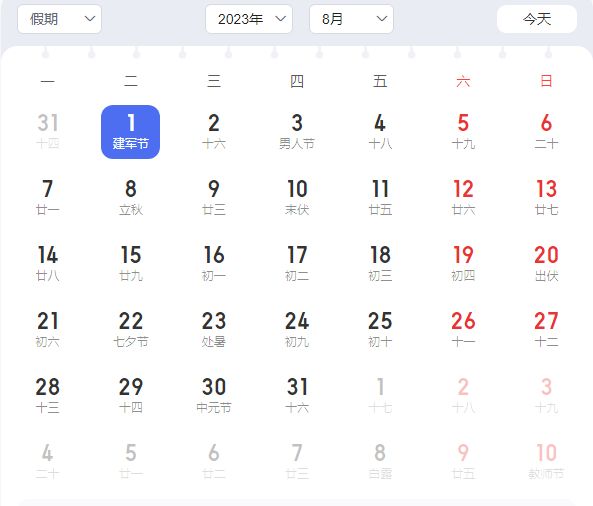Pick August 4 十八

380,132
